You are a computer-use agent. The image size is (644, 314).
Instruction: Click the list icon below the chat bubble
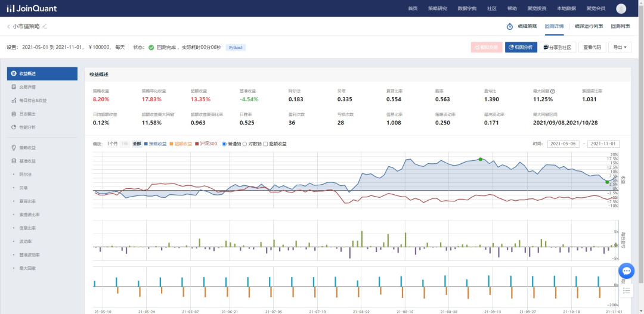[x=626, y=290]
